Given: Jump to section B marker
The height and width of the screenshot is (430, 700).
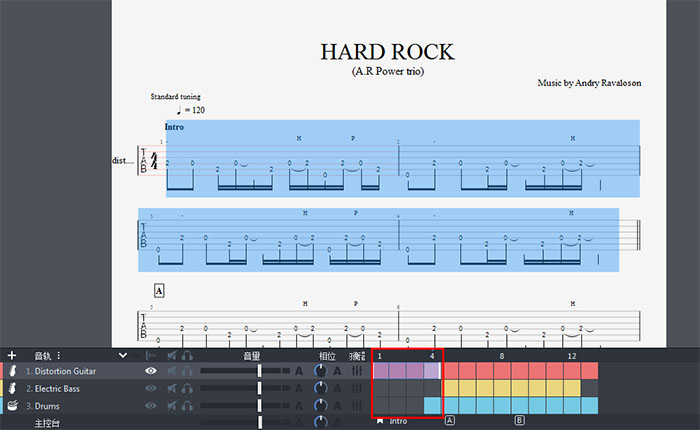Looking at the screenshot, I should point(519,421).
